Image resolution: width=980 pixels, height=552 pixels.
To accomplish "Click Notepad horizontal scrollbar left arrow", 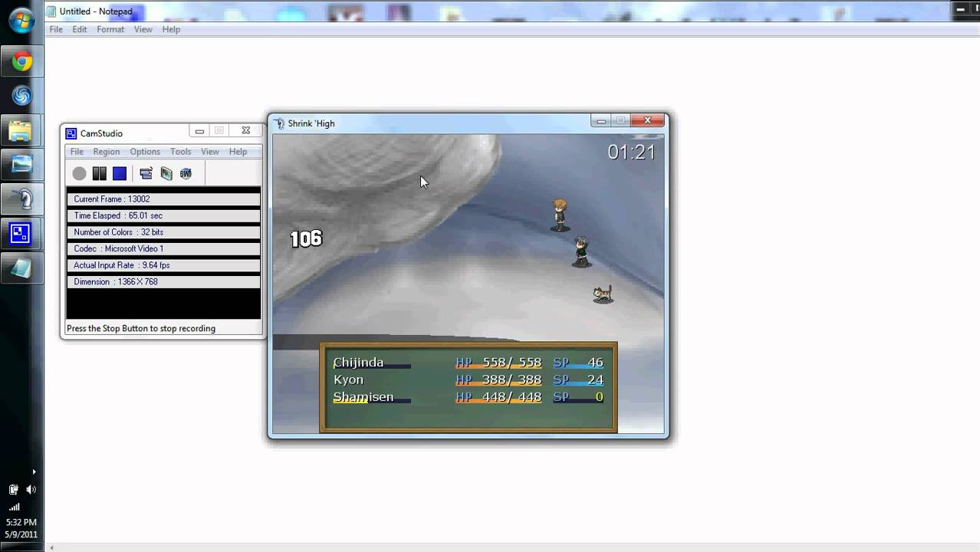I will pyautogui.click(x=52, y=547).
